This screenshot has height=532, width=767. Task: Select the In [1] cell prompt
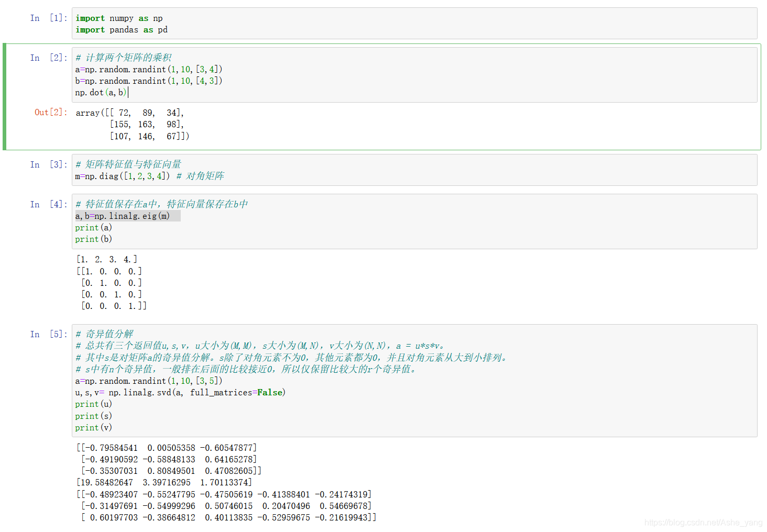[49, 18]
